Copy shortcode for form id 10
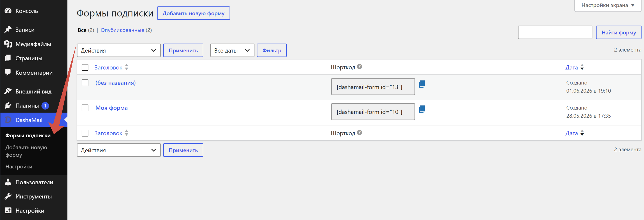The image size is (644, 220). pyautogui.click(x=422, y=109)
